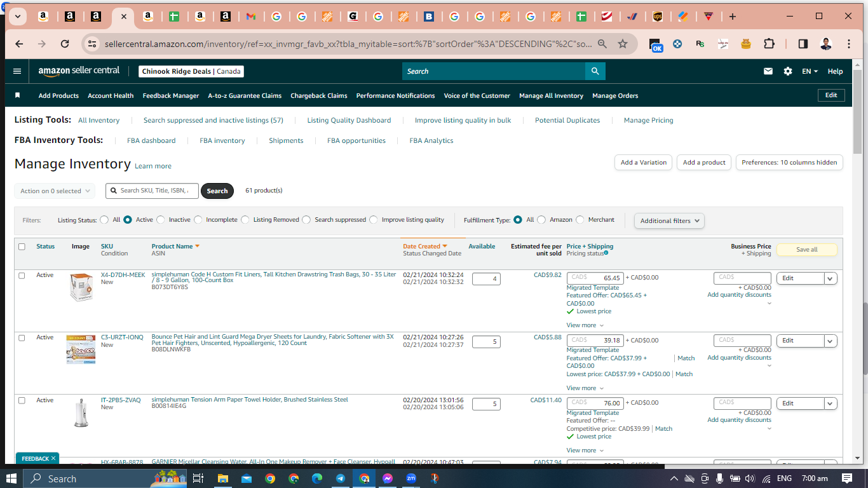Image resolution: width=868 pixels, height=488 pixels.
Task: Open the Chrome profile avatar
Action: click(825, 44)
